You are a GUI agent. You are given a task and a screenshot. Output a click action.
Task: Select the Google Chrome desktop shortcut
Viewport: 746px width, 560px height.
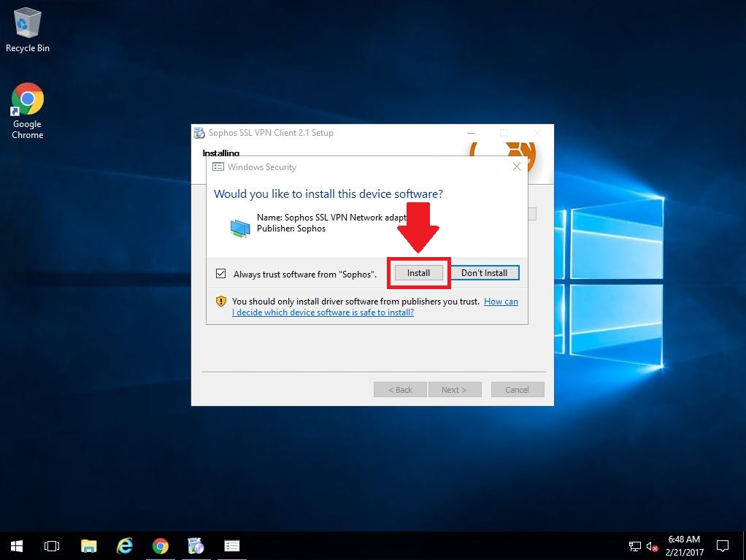(28, 111)
